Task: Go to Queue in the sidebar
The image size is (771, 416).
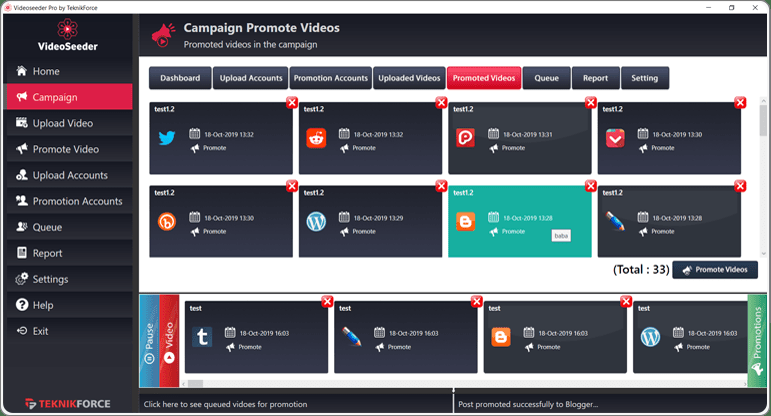Action: 69,227
